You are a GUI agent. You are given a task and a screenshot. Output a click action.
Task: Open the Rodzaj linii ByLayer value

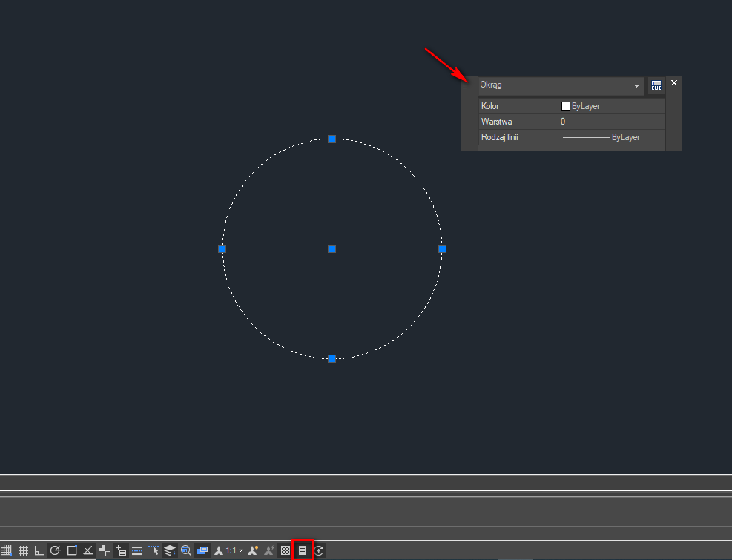click(x=610, y=137)
